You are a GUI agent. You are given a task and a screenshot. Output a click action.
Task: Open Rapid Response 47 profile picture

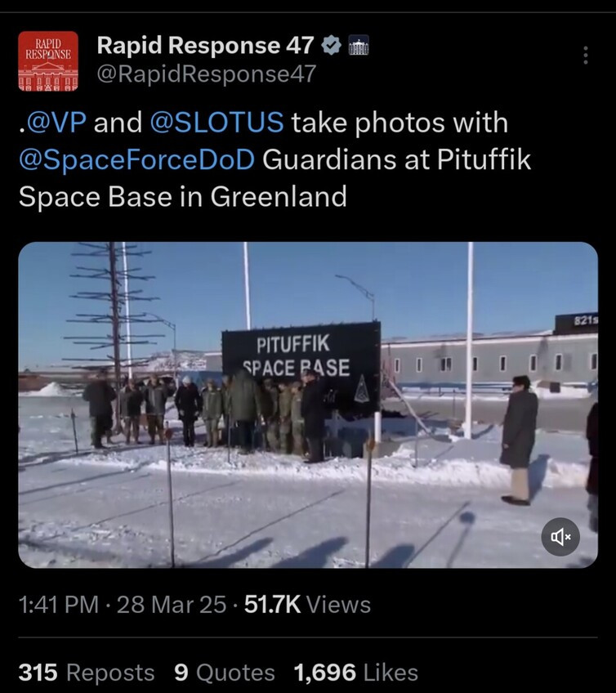48,61
